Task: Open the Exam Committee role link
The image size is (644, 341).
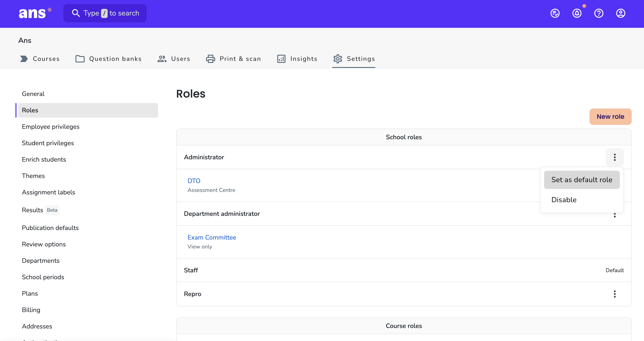Action: point(212,237)
